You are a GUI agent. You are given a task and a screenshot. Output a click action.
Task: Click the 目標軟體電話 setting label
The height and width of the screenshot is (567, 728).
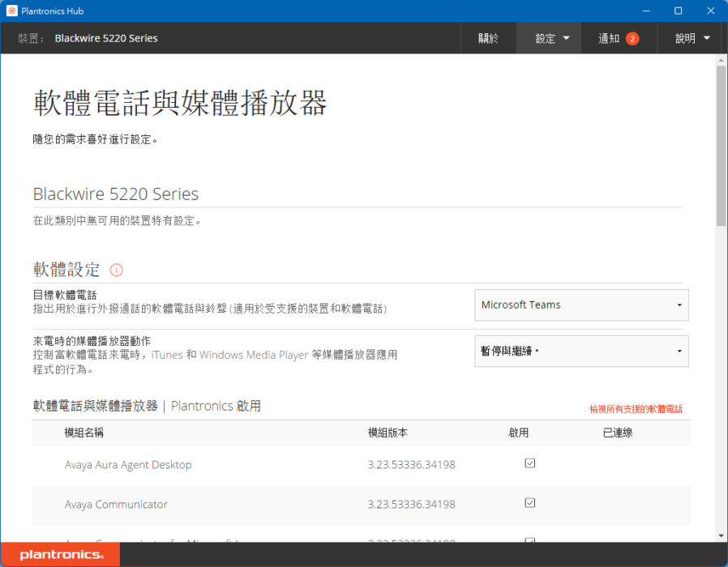tap(65, 295)
